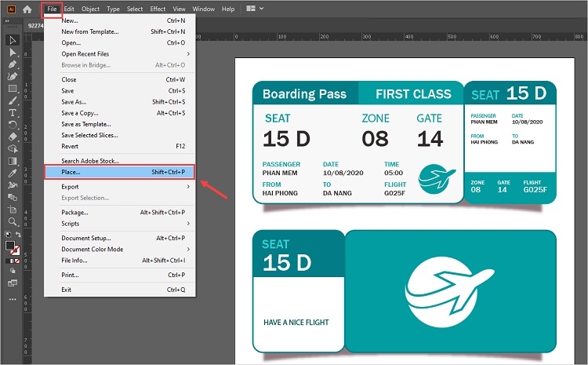This screenshot has height=365, width=588.
Task: Choose Revert in the File menu
Action: [x=120, y=146]
